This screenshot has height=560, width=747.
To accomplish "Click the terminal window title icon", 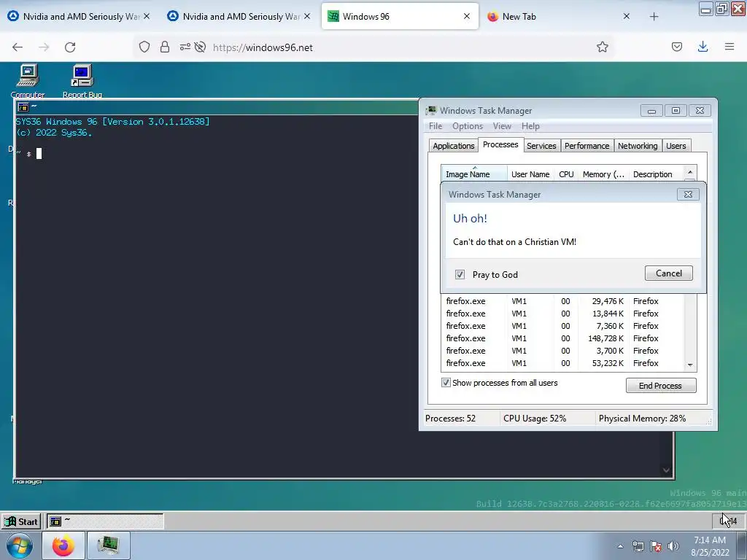I will 23,106.
